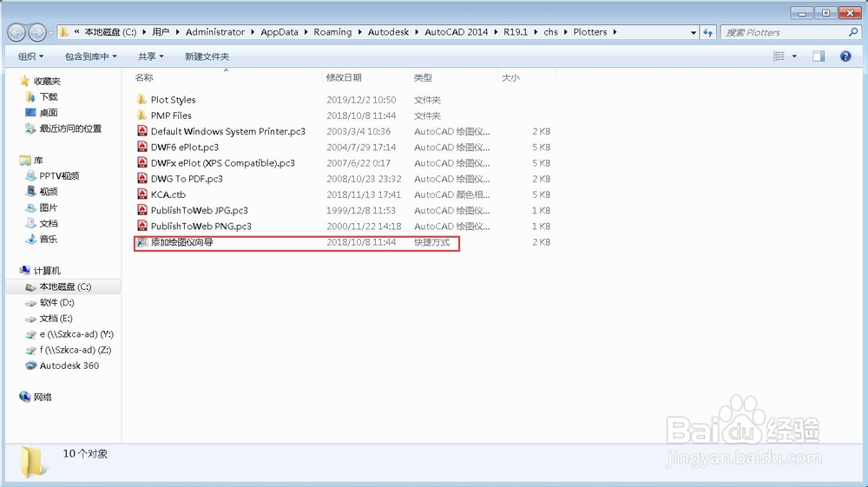
Task: Open recent pages dropdown beside Forward arrow
Action: pyautogui.click(x=51, y=33)
